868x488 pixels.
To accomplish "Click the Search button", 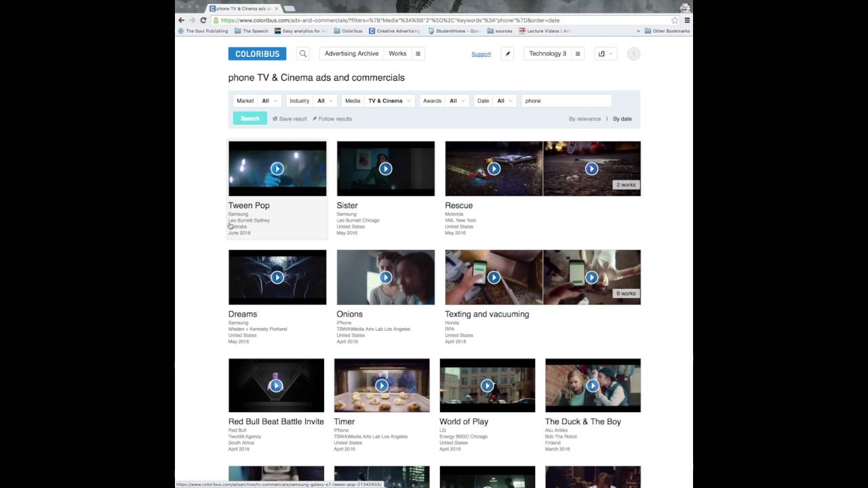I will click(250, 119).
